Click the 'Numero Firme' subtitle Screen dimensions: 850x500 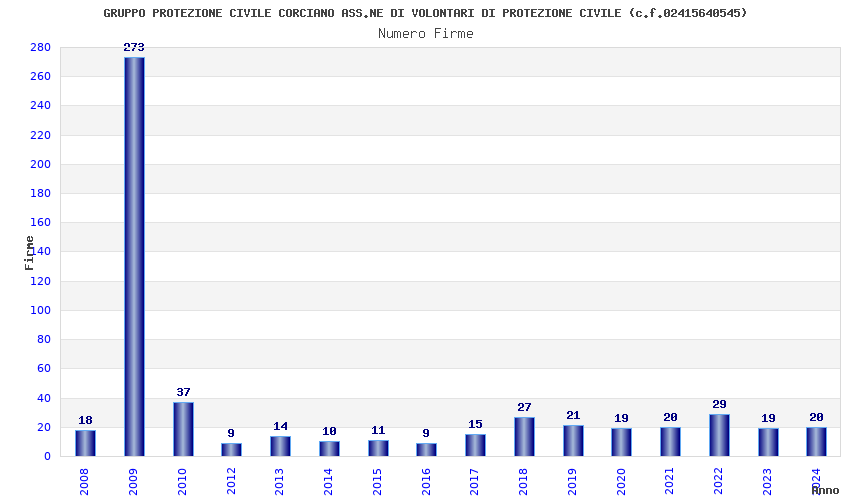point(426,34)
